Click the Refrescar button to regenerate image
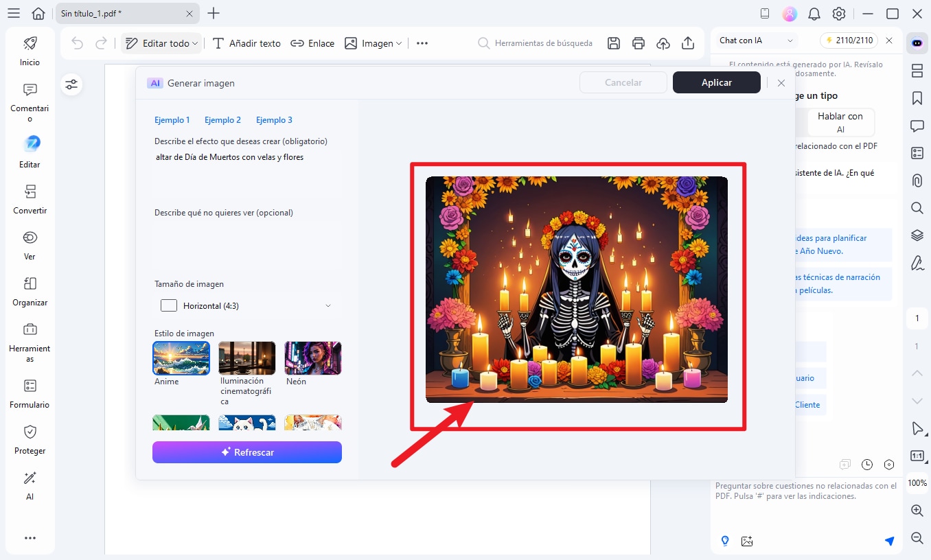931x560 pixels. tap(246, 452)
